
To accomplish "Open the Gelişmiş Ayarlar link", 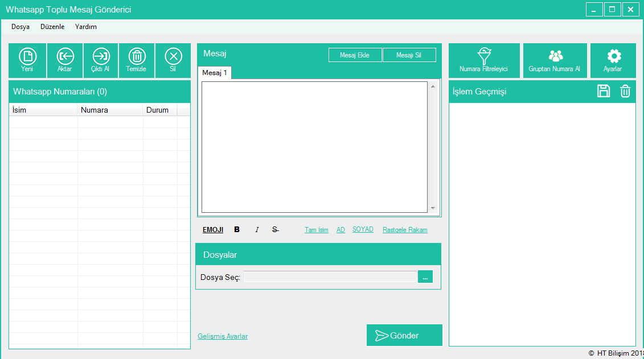I will [223, 336].
